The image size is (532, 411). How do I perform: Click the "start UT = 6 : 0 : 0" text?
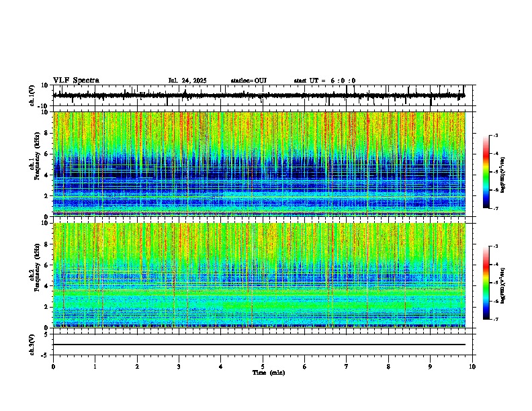(324, 81)
